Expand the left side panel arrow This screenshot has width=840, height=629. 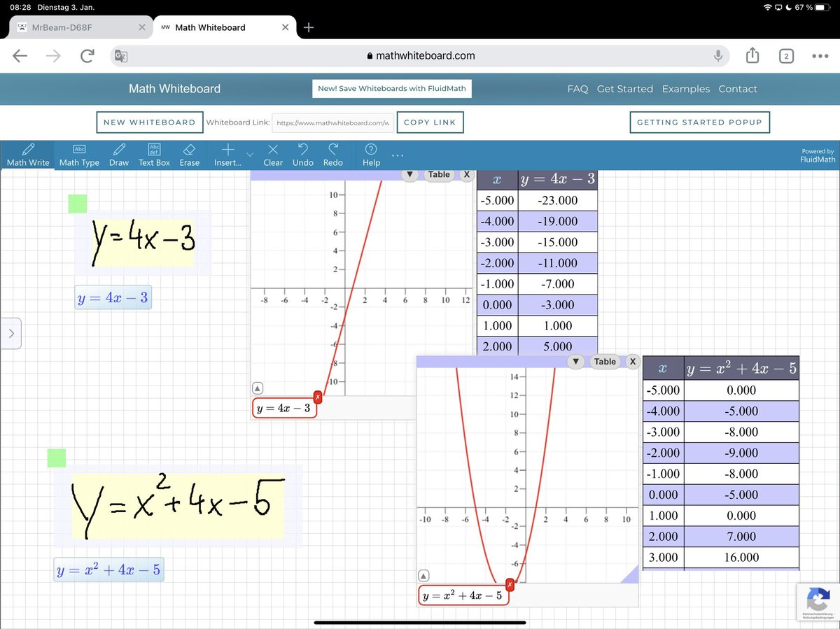point(11,334)
